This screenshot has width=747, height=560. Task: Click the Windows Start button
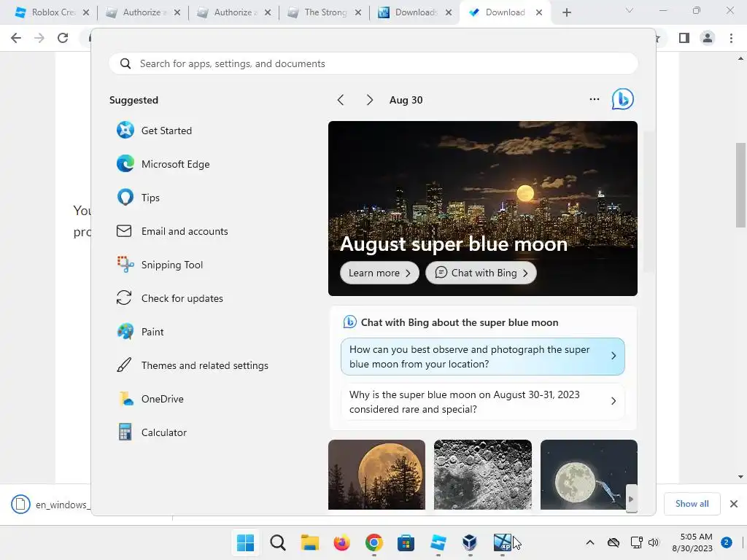coord(245,542)
